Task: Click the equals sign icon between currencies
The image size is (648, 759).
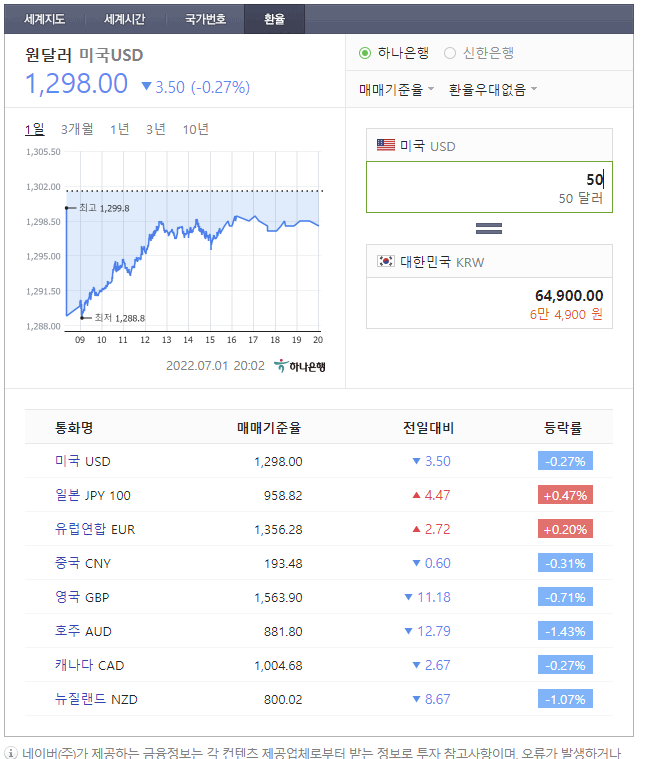Action: point(489,228)
